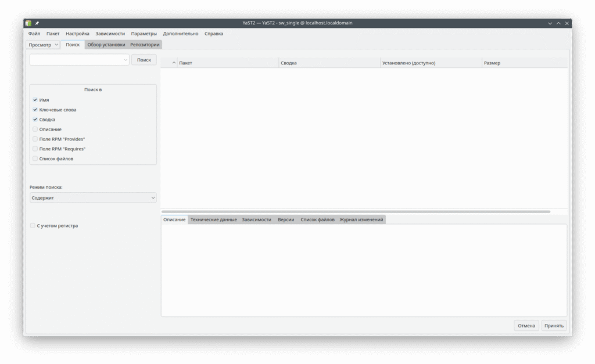Screen dimensions: 595x364
Task: Select the Описание details tab
Action: tap(174, 219)
